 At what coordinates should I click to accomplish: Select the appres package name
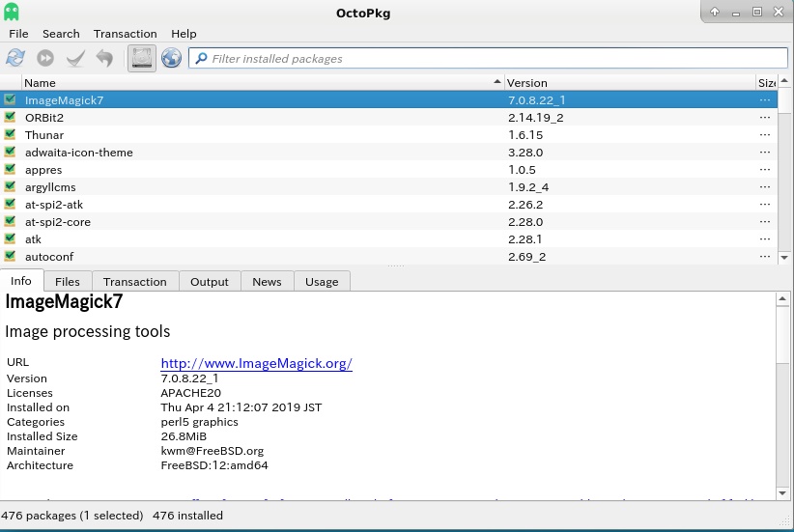[43, 170]
